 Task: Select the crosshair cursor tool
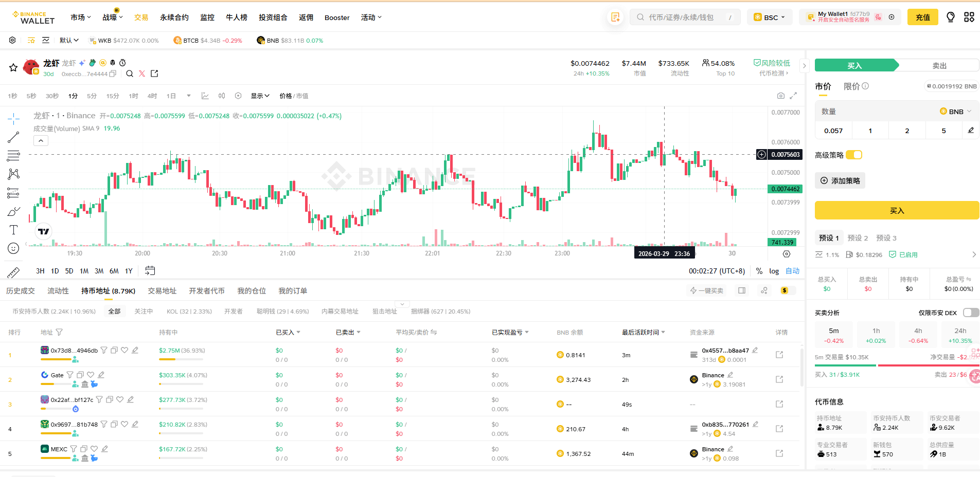(13, 119)
